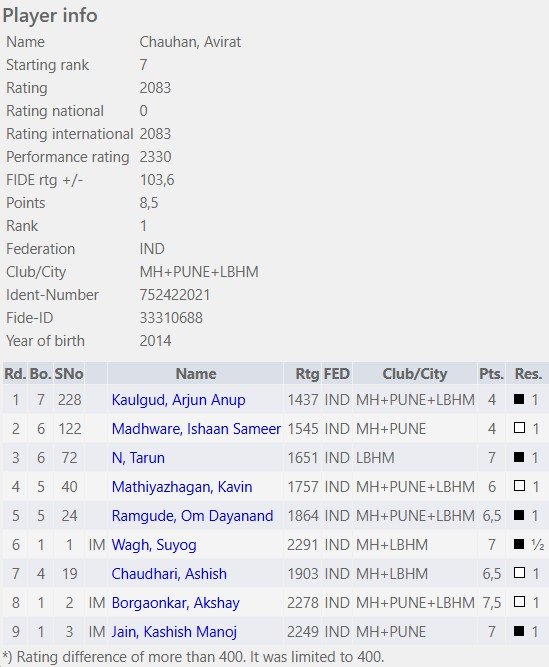The image size is (549, 667).
Task: Click black piece icon in round 1
Action: 519,399
